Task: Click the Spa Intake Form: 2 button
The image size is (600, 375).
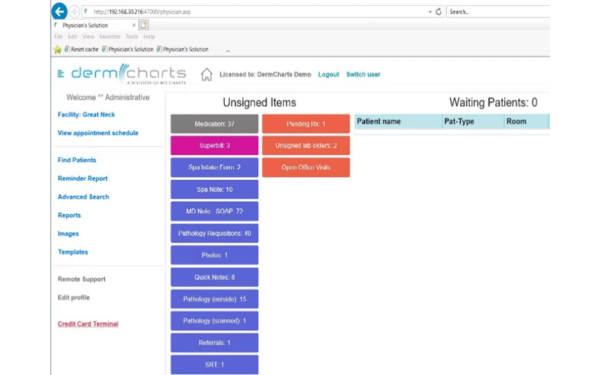Action: [214, 168]
